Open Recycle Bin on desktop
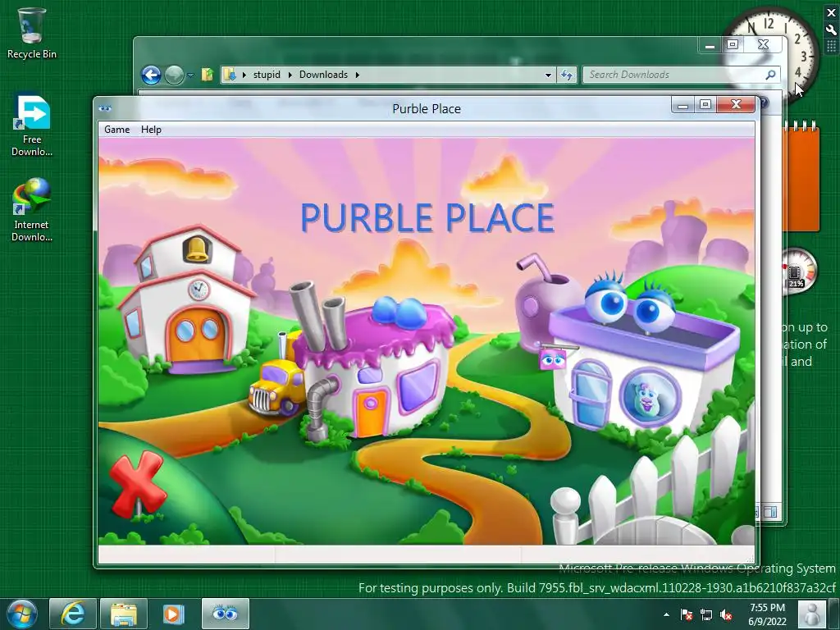 pyautogui.click(x=32, y=33)
